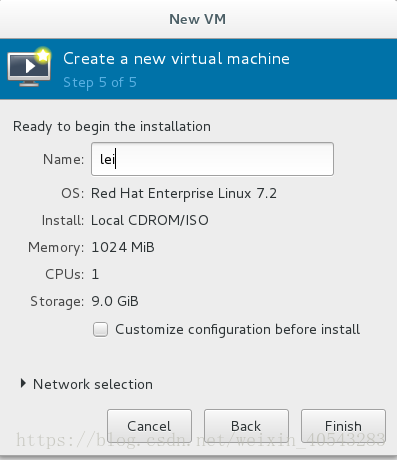Click the 'Customize configuration before install' label

click(237, 330)
